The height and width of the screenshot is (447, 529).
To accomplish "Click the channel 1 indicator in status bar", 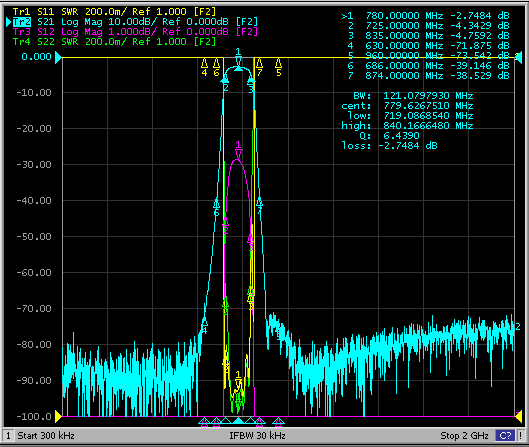I will [8, 436].
